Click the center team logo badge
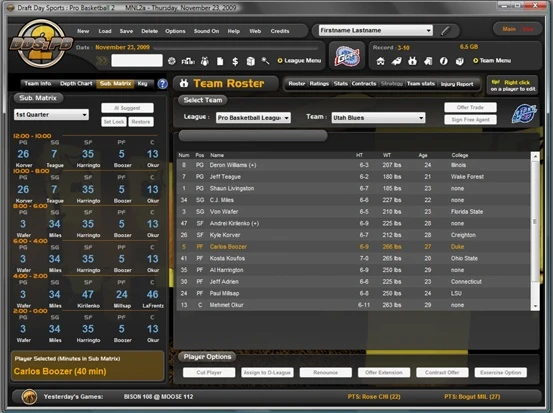Screen dimensions: 553x413 [x=347, y=56]
